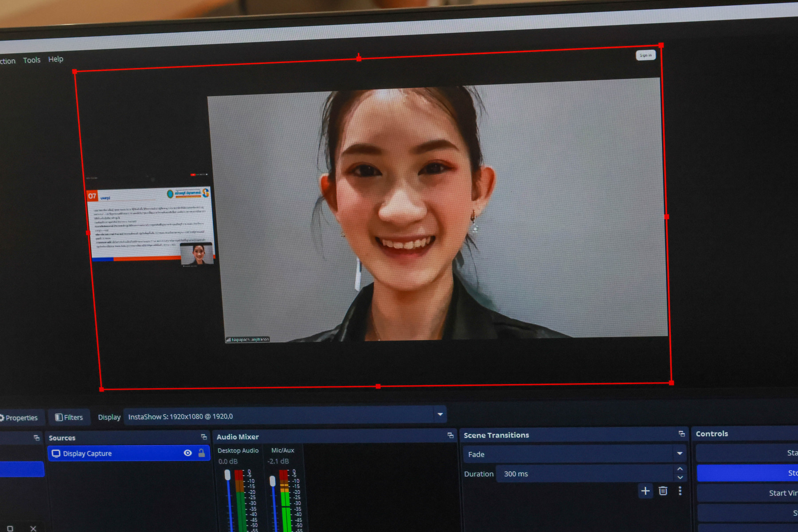This screenshot has width=798, height=532.
Task: Undock the Sources panel
Action: 204,437
